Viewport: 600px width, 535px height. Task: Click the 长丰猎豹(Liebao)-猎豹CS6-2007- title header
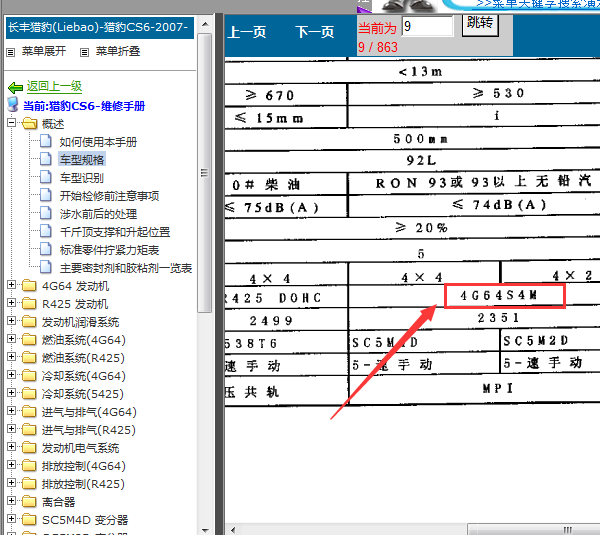pyautogui.click(x=100, y=28)
